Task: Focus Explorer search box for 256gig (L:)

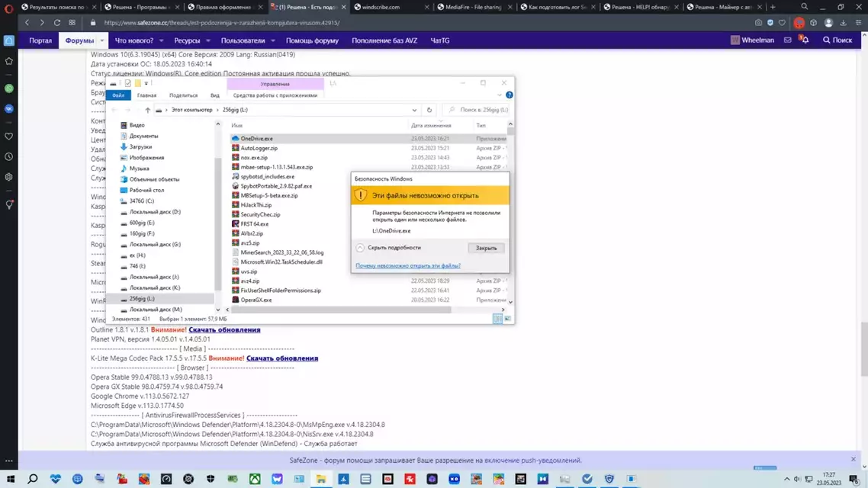Action: [477, 110]
